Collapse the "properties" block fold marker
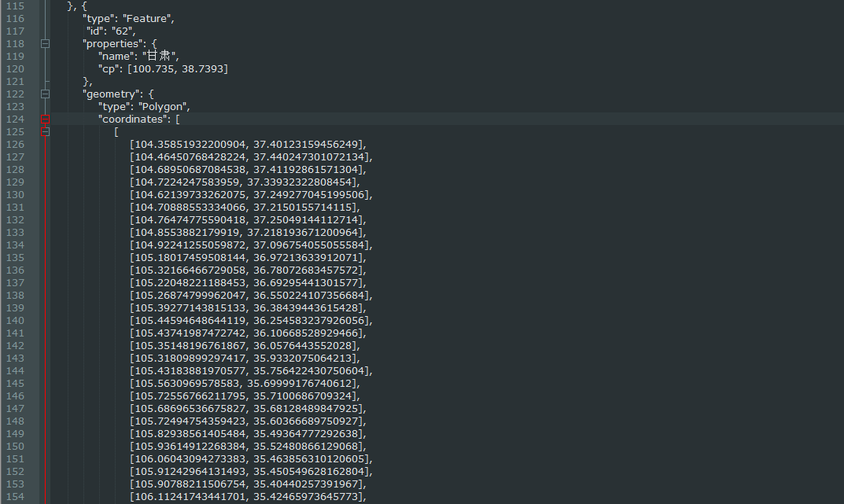This screenshot has height=504, width=844. (45, 44)
